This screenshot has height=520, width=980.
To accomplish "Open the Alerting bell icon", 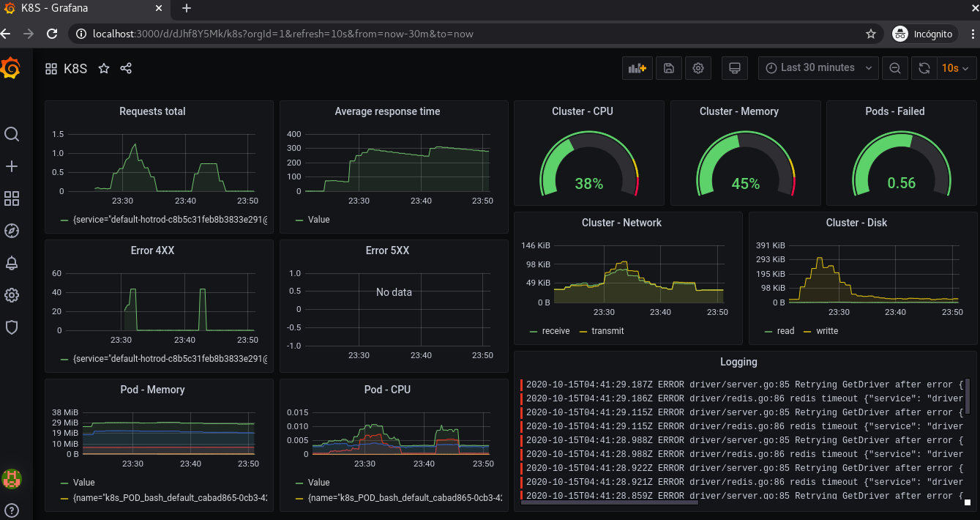I will tap(12, 263).
